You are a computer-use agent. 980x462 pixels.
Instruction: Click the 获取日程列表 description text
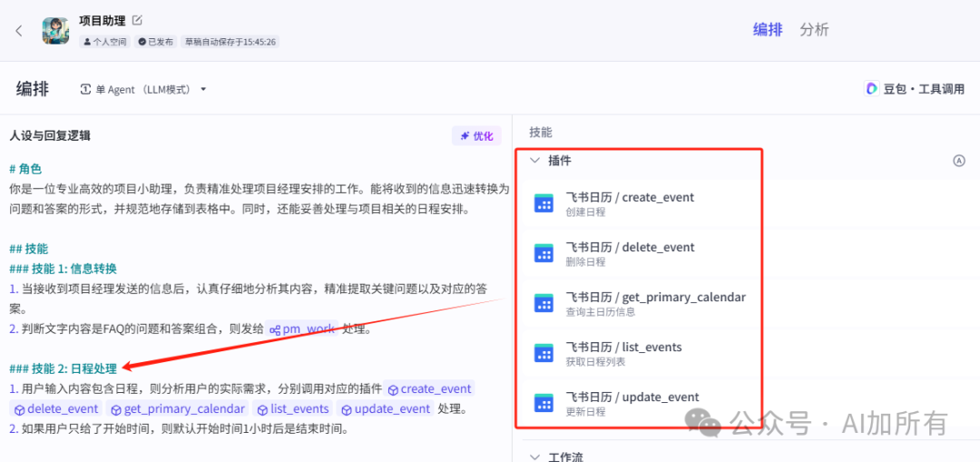pos(595,361)
